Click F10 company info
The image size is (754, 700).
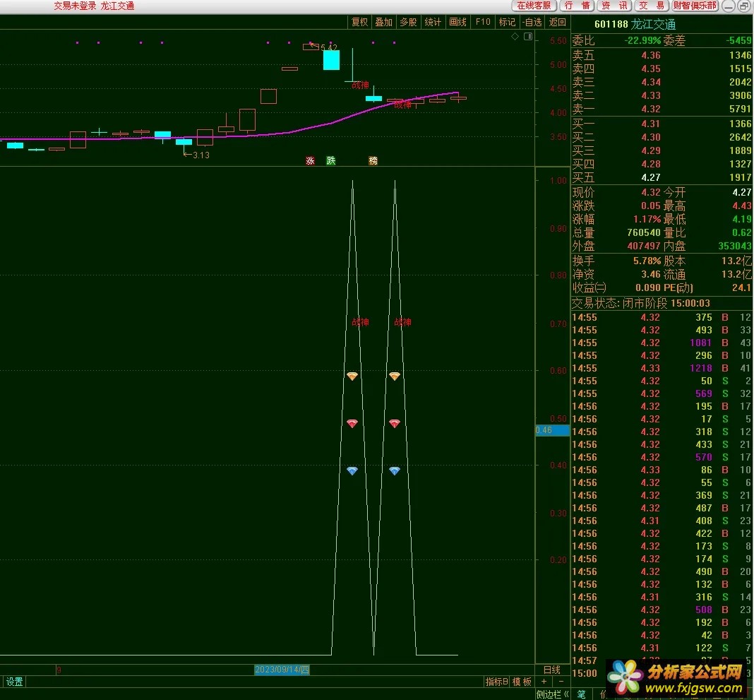[x=483, y=22]
